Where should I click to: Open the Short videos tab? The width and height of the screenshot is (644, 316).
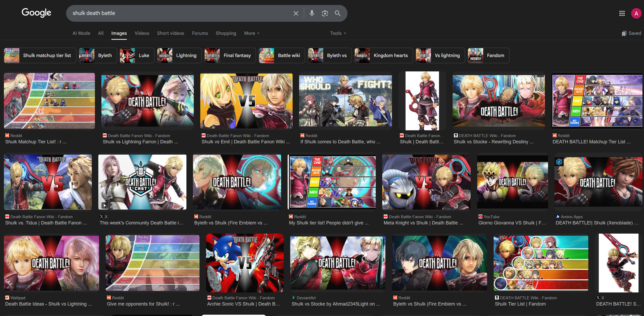coord(170,33)
